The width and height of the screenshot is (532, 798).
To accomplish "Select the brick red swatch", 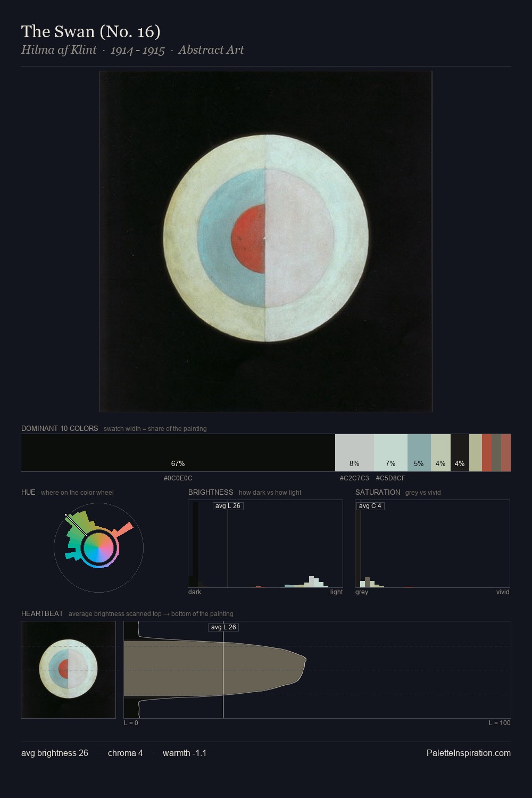I will 487,453.
